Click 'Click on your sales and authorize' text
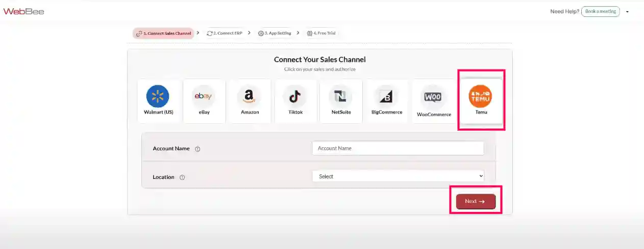This screenshot has width=644, height=249. (x=320, y=69)
